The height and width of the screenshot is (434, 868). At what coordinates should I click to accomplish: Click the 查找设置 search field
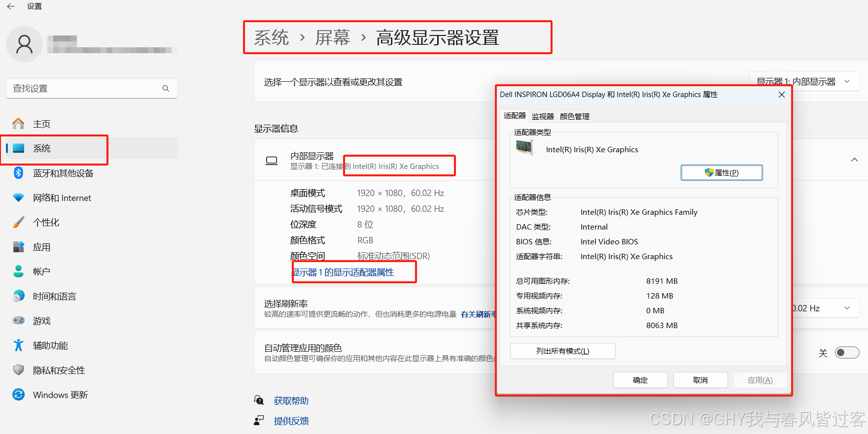[92, 88]
